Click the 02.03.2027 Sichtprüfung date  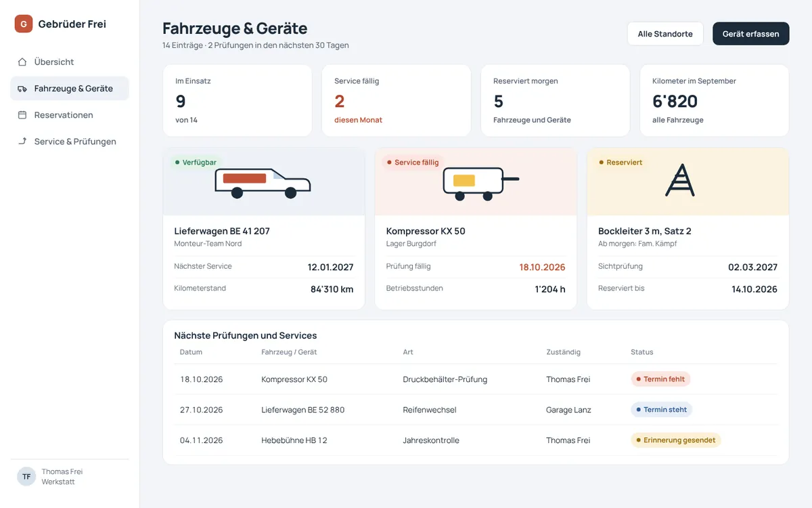pos(753,267)
